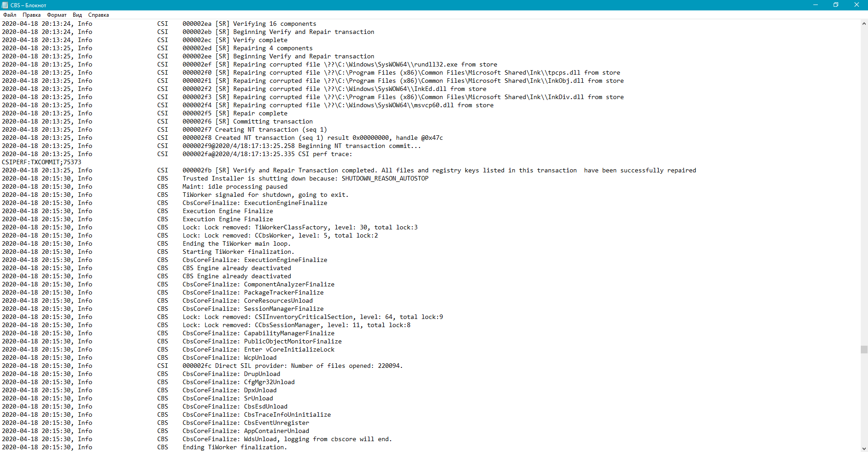Click 'Number of files opened: 220094.' text

[x=347, y=366]
